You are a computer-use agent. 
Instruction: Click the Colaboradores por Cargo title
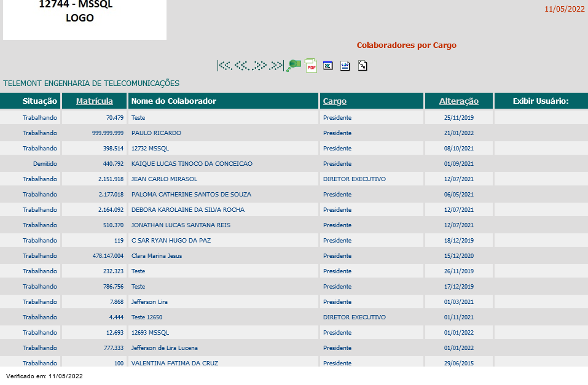coord(407,45)
